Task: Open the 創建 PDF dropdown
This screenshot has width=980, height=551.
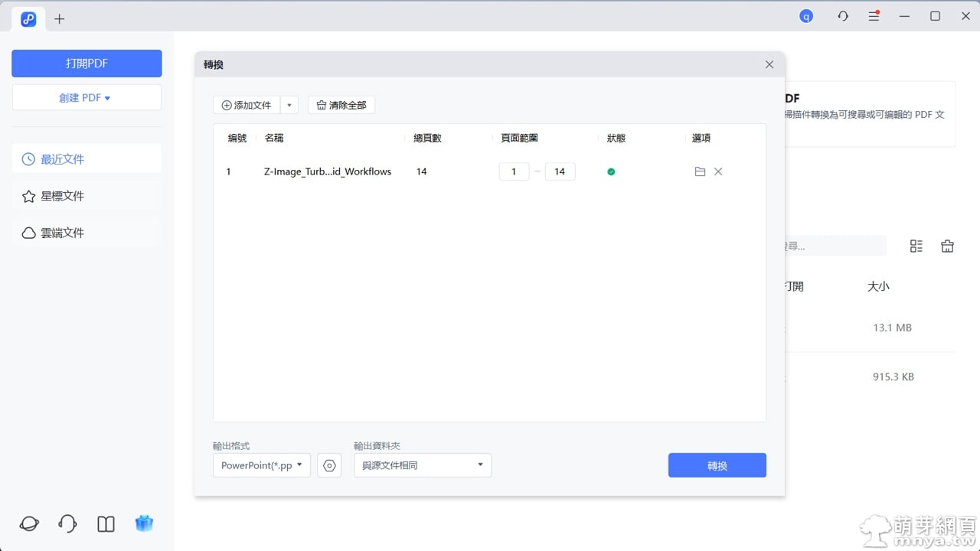Action: [87, 98]
